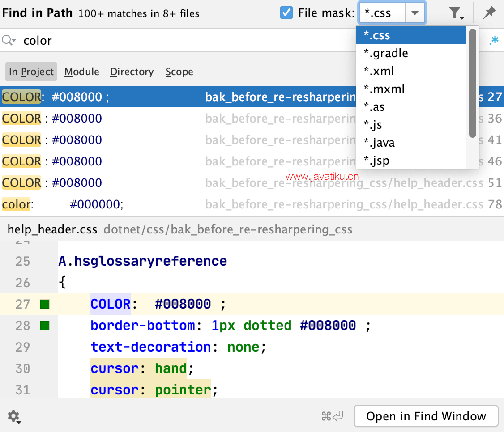Viewport: 504px width, 432px height.
Task: Switch to the Directory scope tab
Action: [x=132, y=72]
